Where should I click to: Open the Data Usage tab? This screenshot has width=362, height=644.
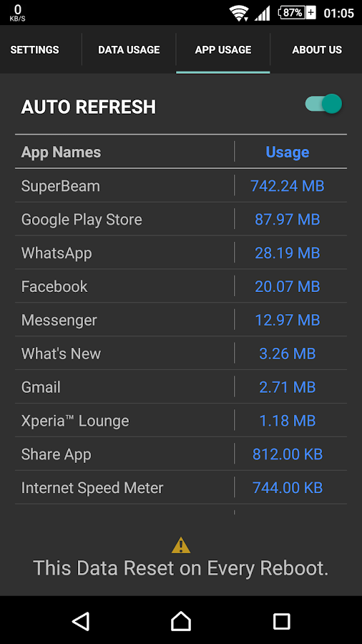129,49
